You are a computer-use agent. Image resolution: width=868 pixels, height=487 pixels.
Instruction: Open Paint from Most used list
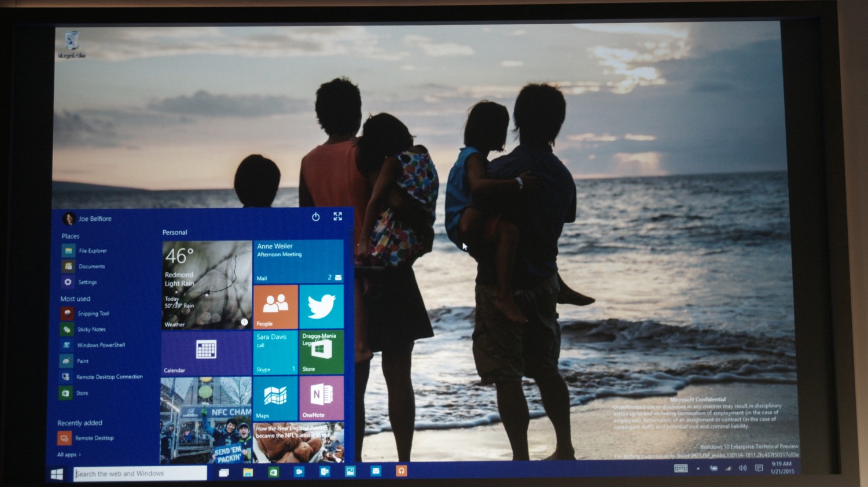(x=82, y=361)
